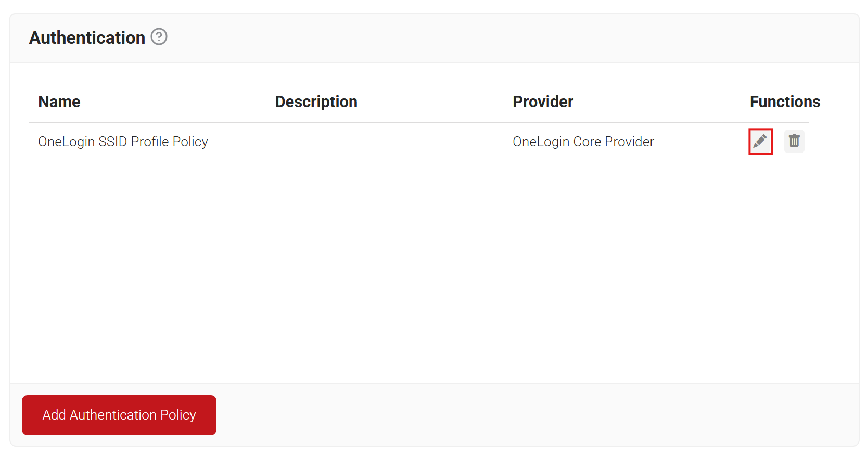868x456 pixels.
Task: Click the pencil icon in Functions column
Action: (x=760, y=141)
